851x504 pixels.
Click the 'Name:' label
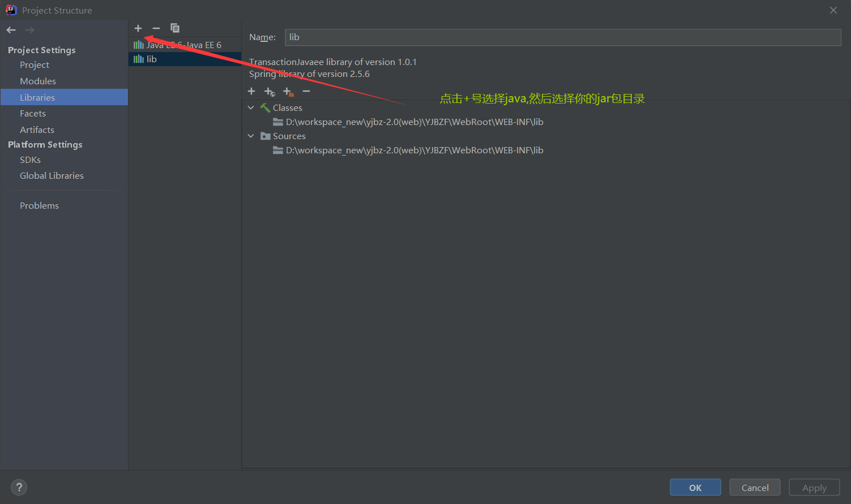[x=263, y=37]
